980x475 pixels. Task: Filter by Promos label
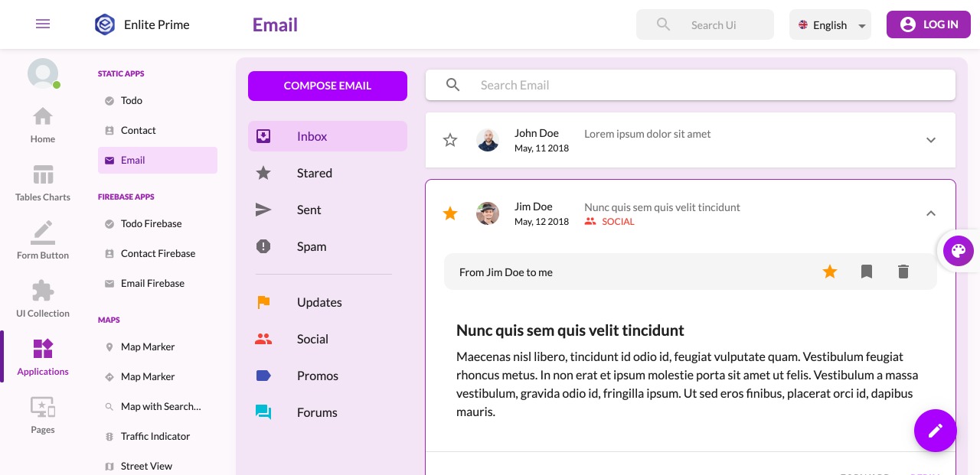click(328, 376)
